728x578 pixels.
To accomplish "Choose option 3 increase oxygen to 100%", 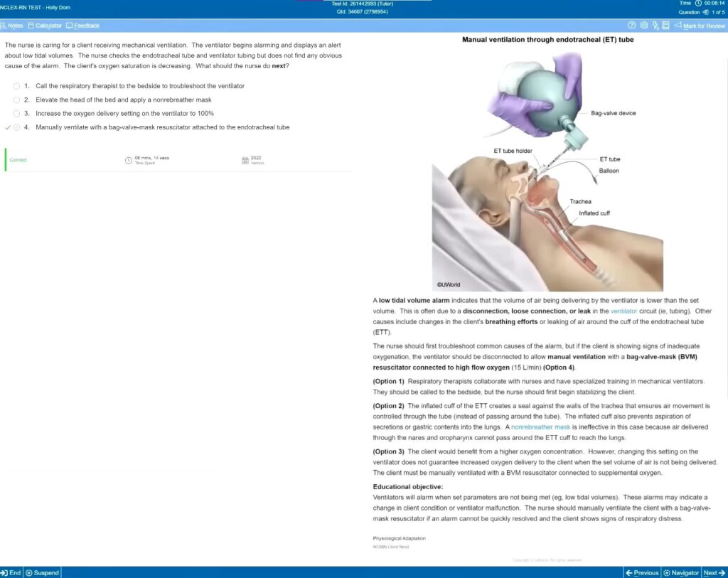I will point(16,114).
